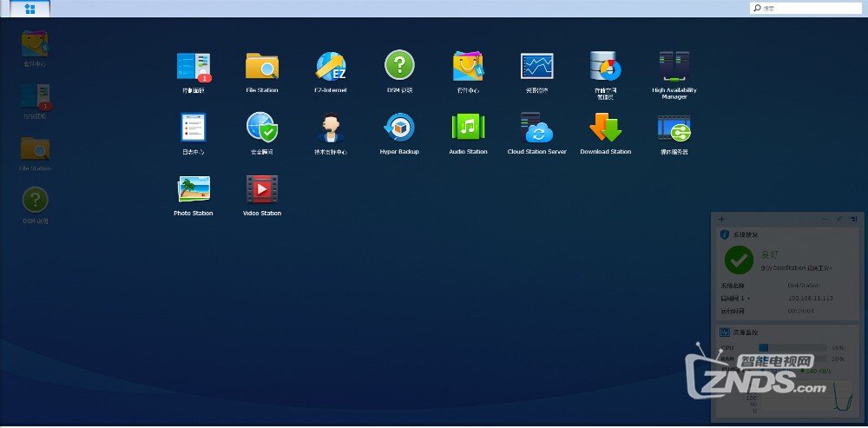
Task: Open Storage Manager database icon
Action: 605,66
